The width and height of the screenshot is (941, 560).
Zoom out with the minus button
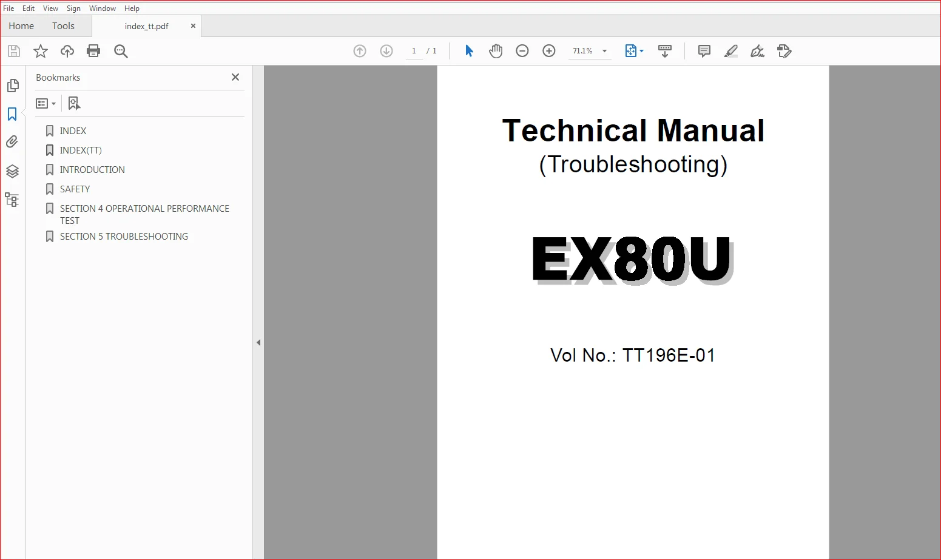(x=522, y=51)
